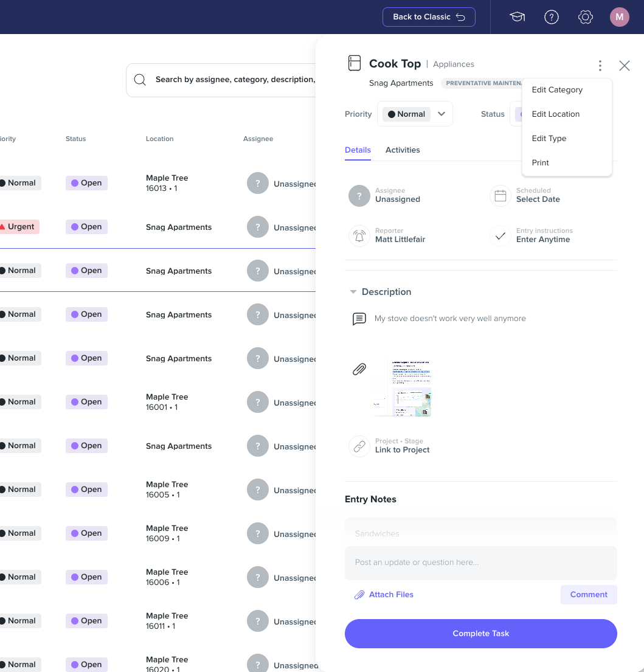Click Open status in Maple Tree 16013 row
This screenshot has height=672, width=644.
click(86, 183)
